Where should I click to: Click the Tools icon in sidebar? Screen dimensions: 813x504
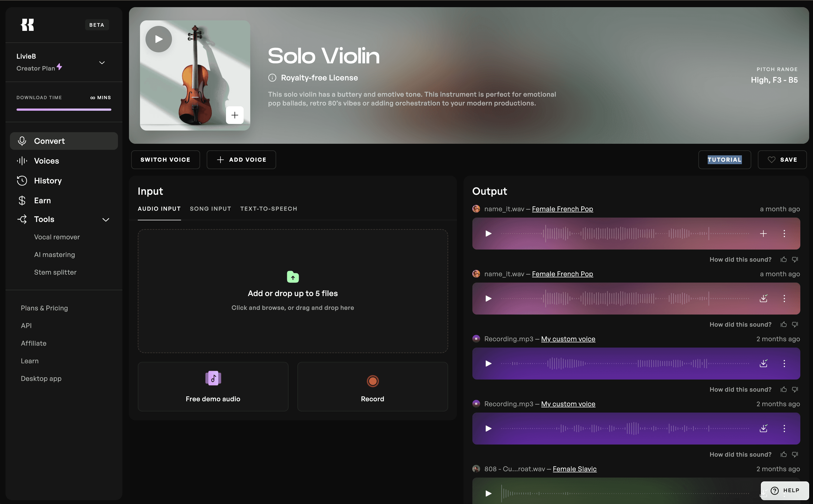pos(22,220)
